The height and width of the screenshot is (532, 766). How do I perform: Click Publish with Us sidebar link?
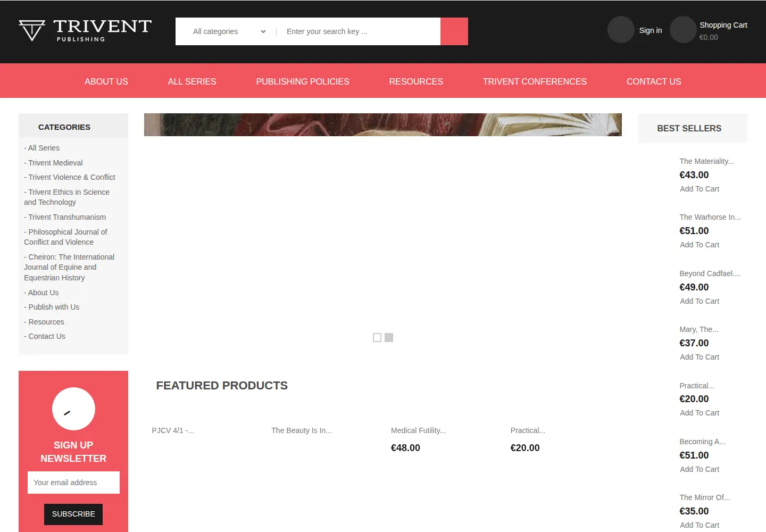[52, 307]
